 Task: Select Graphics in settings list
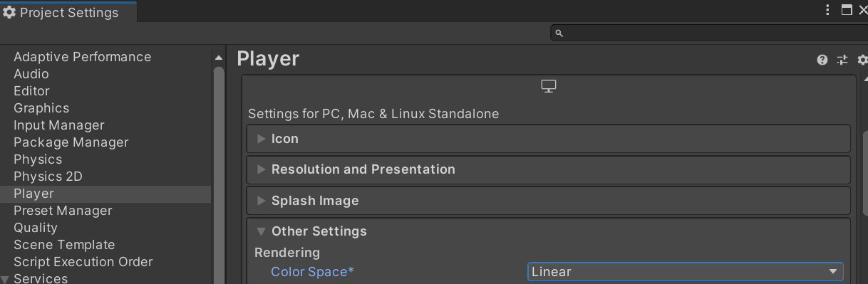coord(41,108)
